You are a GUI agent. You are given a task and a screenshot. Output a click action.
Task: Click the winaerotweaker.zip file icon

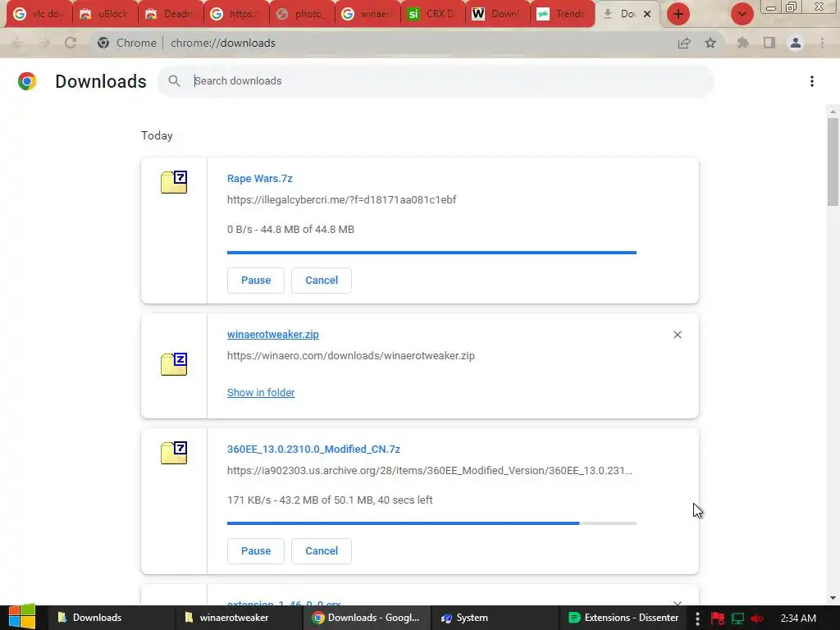pos(174,363)
